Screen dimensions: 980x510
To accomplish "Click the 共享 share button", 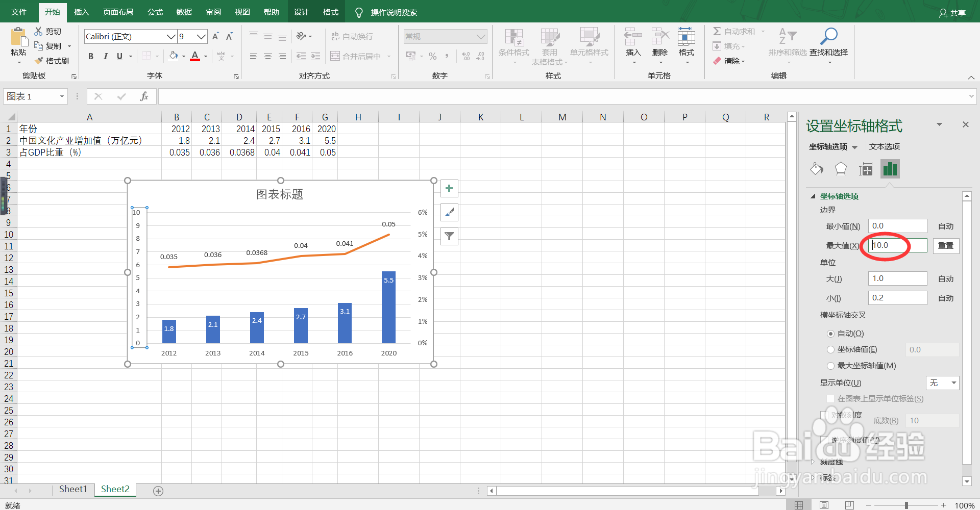I will click(952, 13).
